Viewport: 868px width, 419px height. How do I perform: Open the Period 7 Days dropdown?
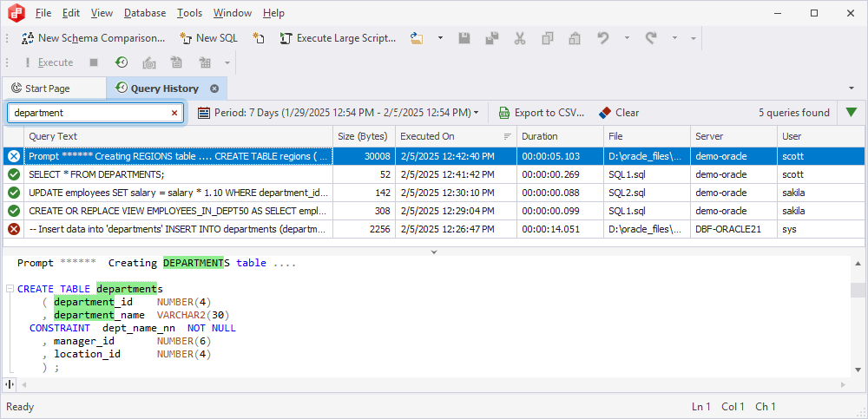coord(339,113)
